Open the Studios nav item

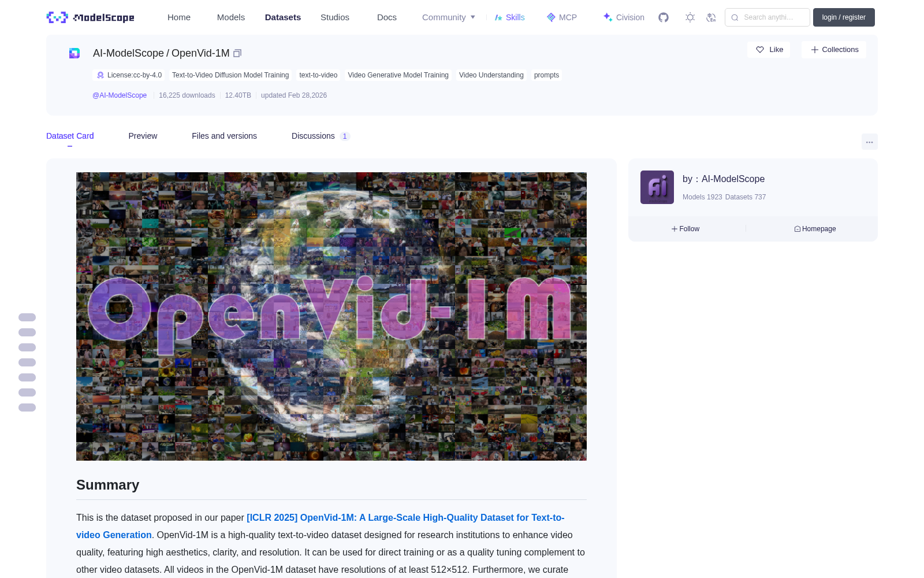pyautogui.click(x=335, y=17)
